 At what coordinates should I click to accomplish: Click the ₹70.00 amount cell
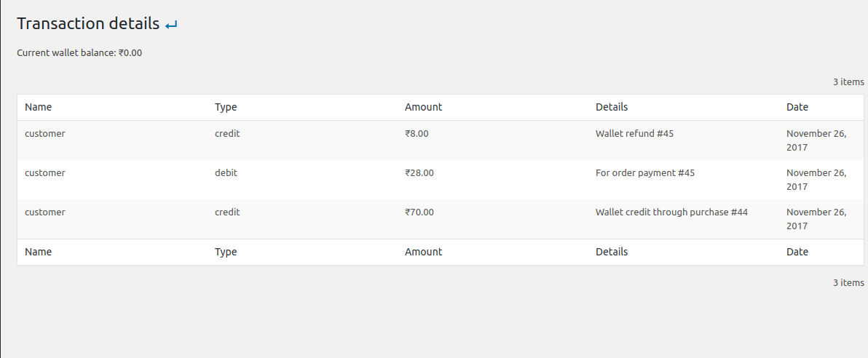[419, 212]
